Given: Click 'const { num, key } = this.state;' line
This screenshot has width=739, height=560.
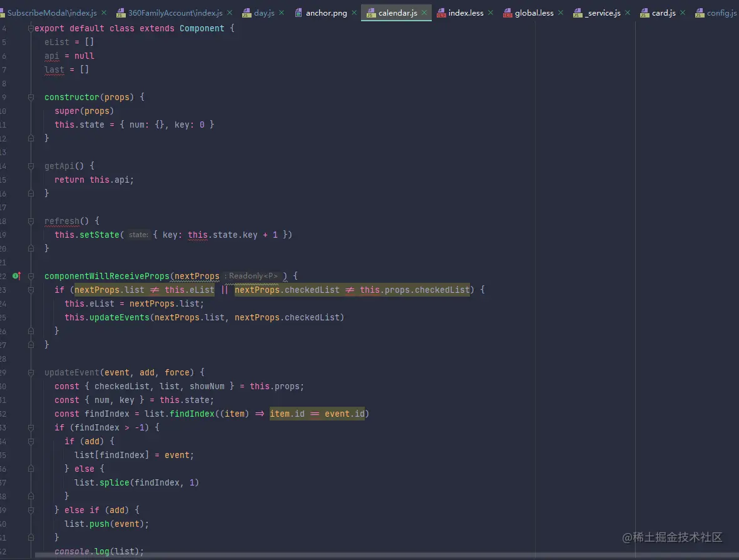Looking at the screenshot, I should (x=134, y=400).
